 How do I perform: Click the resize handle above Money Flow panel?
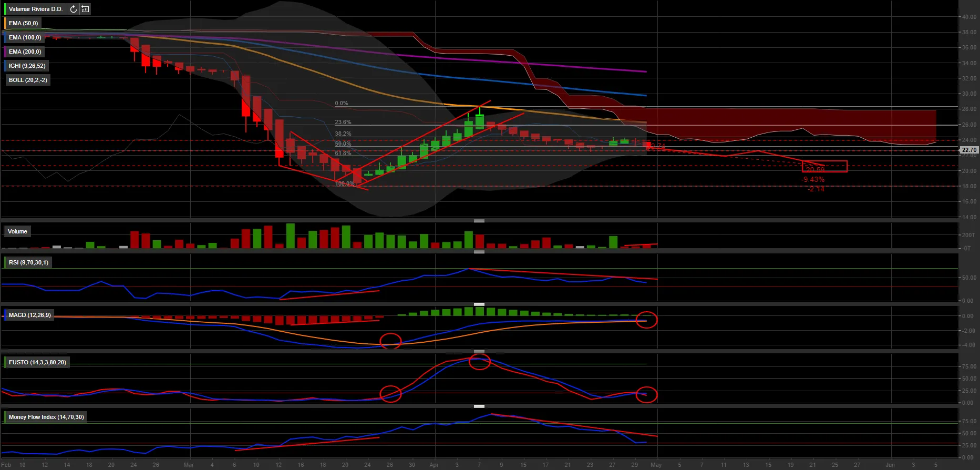pos(479,406)
